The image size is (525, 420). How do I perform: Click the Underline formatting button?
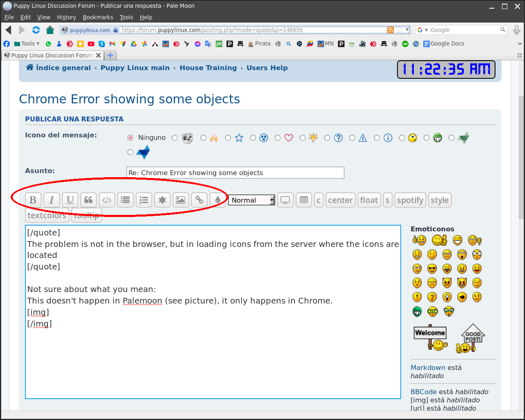(70, 200)
